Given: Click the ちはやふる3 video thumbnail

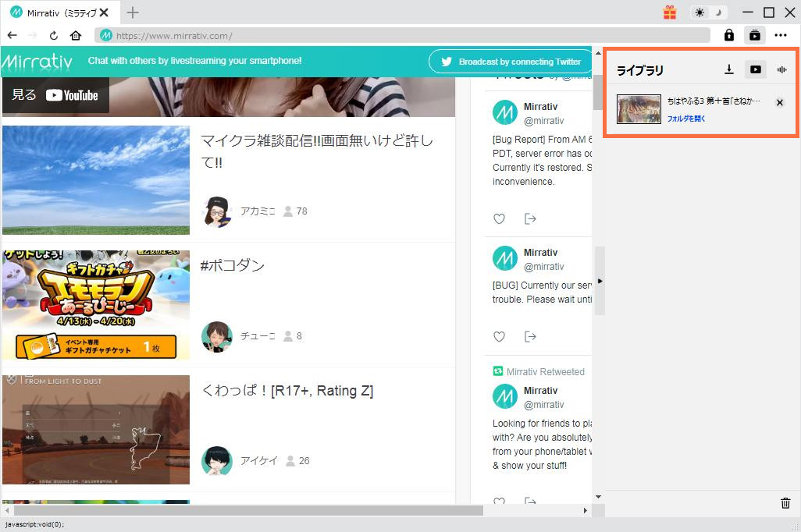Looking at the screenshot, I should click(x=639, y=109).
